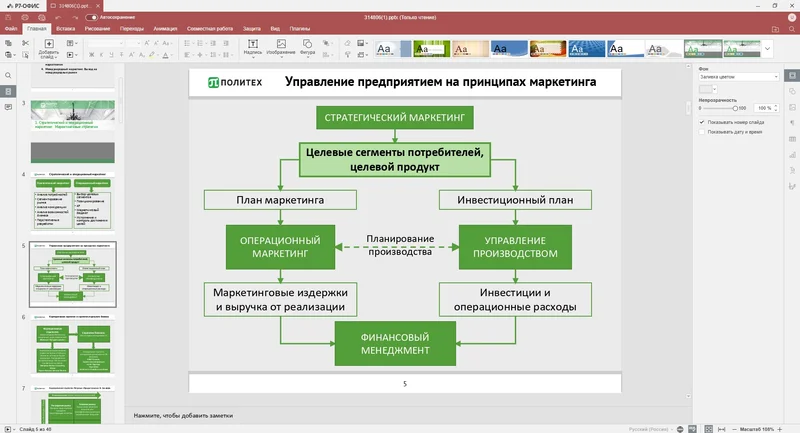Click the numbered list icon

200,43
